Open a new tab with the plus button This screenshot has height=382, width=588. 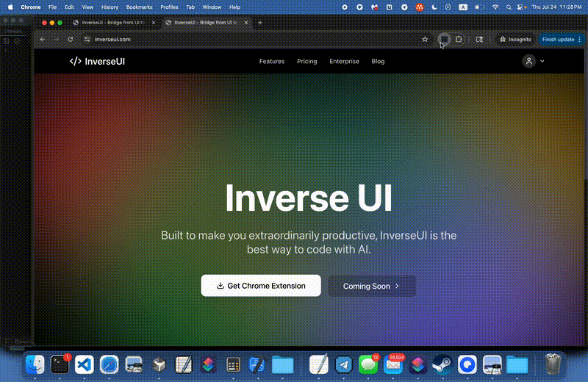[x=260, y=23]
